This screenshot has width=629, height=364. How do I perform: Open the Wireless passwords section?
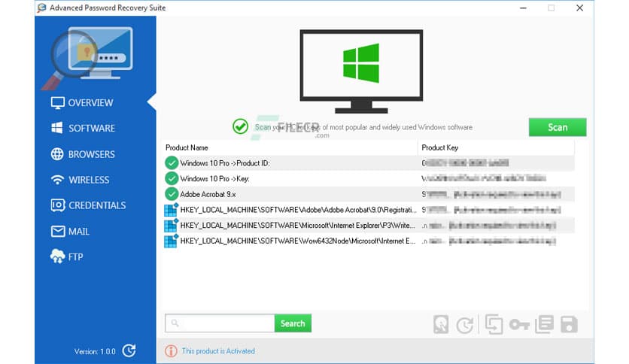[x=80, y=180]
